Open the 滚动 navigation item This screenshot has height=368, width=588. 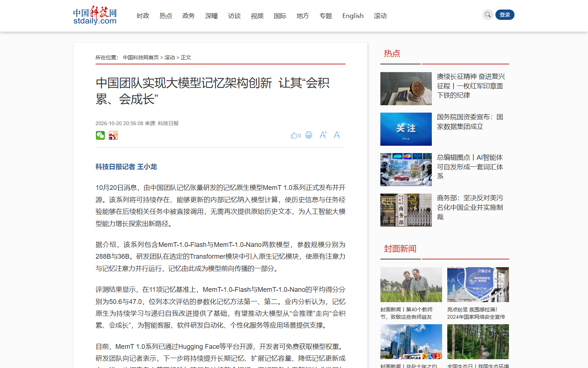coord(380,16)
